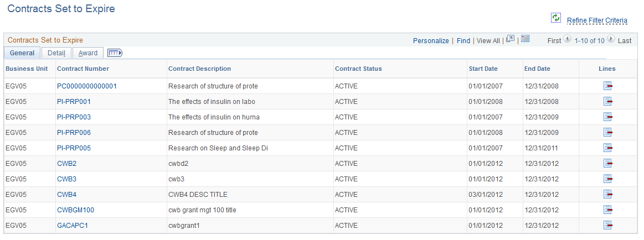This screenshot has height=240, width=644.
Task: Click description 'The effects of insulin on huma'
Action: [214, 117]
